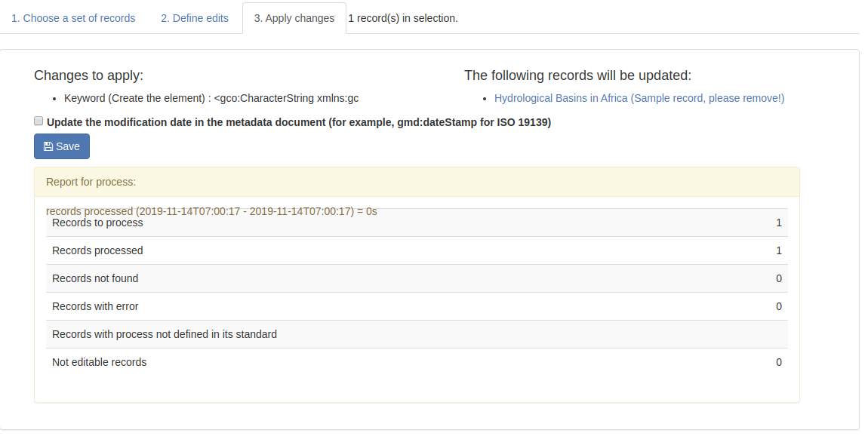The height and width of the screenshot is (436, 868).
Task: Switch to the Define edits tab
Action: pos(195,18)
